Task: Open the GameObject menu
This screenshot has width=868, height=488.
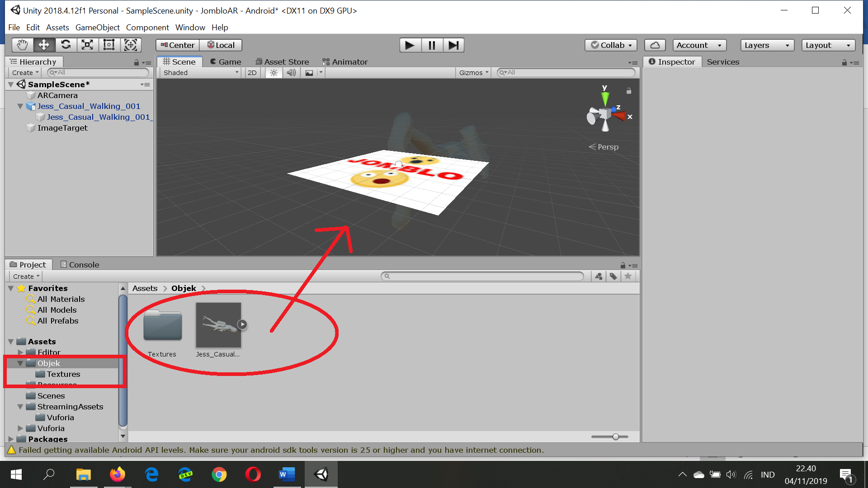Action: [x=98, y=28]
